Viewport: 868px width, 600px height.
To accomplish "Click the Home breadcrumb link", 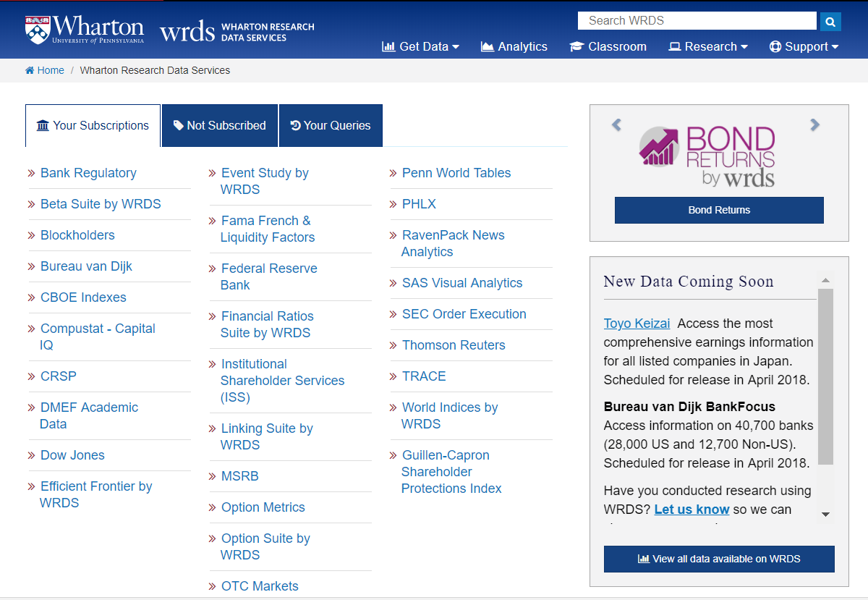I will point(51,70).
